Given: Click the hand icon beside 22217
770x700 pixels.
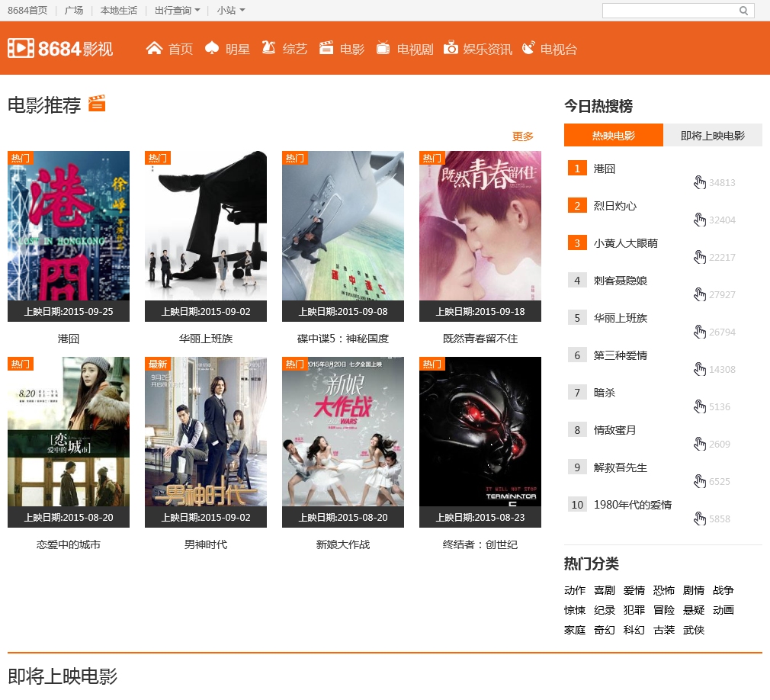Looking at the screenshot, I should coord(700,257).
